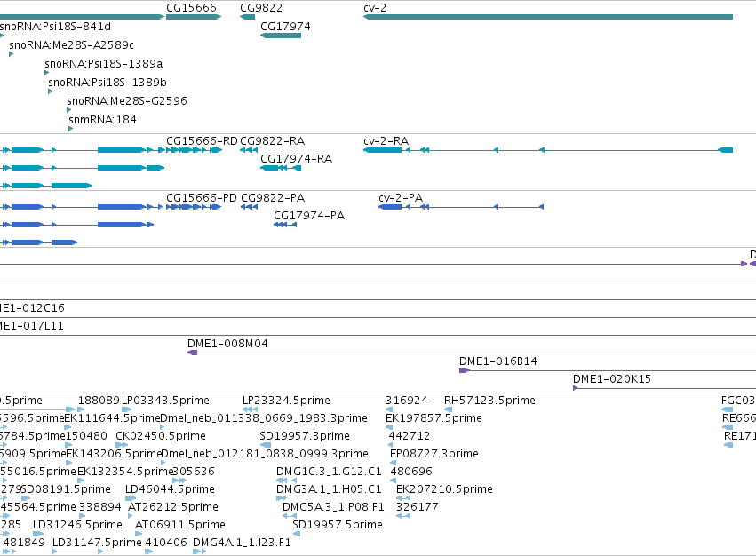
Task: Click the DMG3A.1_1.H05.C1 label
Action: [x=329, y=489]
